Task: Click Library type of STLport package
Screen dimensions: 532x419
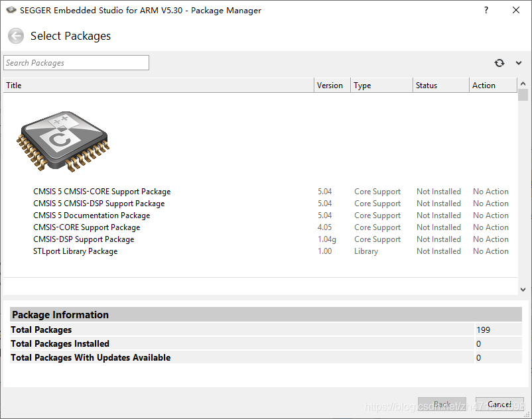Action: [366, 251]
